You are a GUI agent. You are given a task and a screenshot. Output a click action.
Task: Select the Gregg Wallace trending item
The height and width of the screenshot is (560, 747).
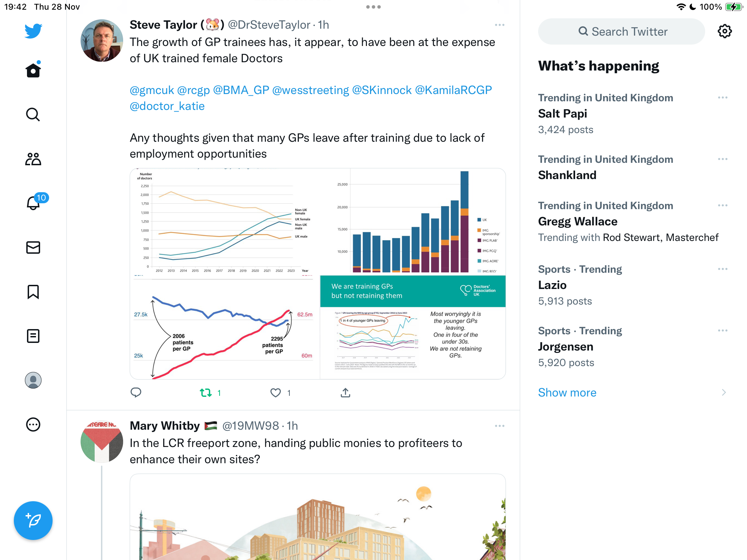point(633,221)
